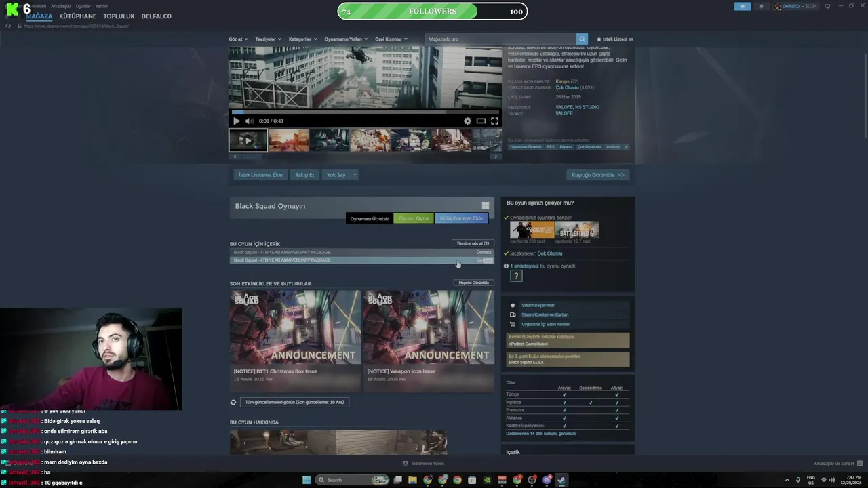Image resolution: width=868 pixels, height=488 pixels.
Task: Click green Oyunu Oyna button
Action: [x=414, y=218]
